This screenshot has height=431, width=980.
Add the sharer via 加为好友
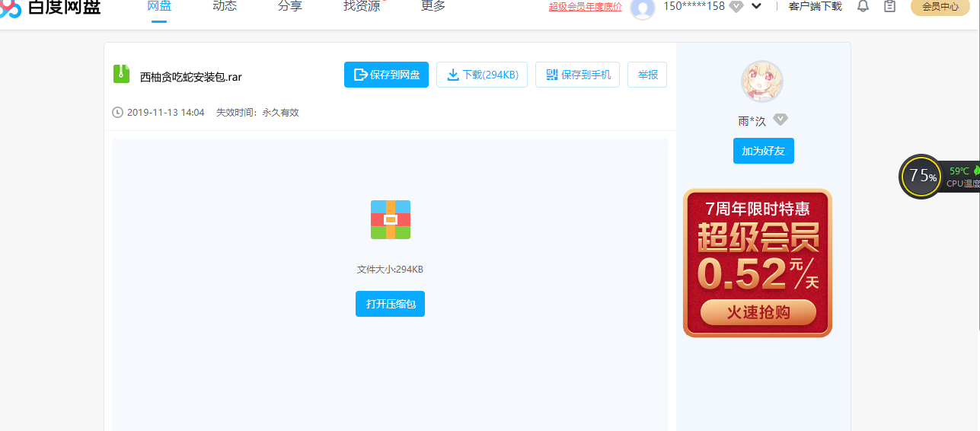point(764,151)
